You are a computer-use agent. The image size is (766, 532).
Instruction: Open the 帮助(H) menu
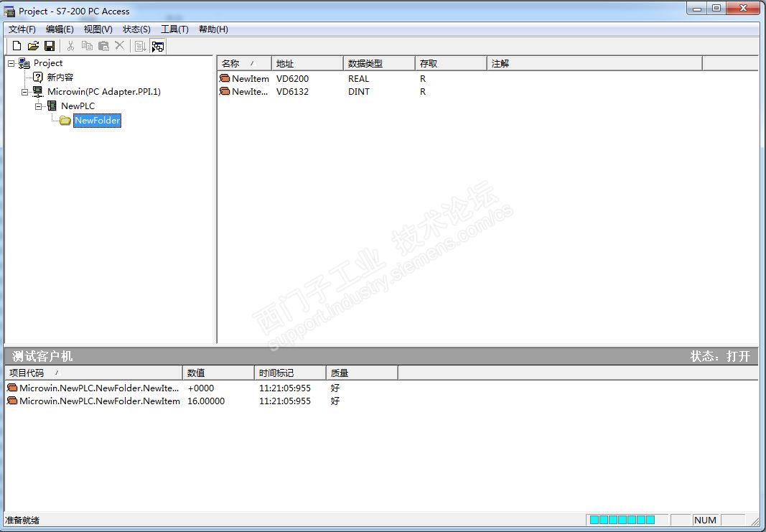(x=213, y=29)
